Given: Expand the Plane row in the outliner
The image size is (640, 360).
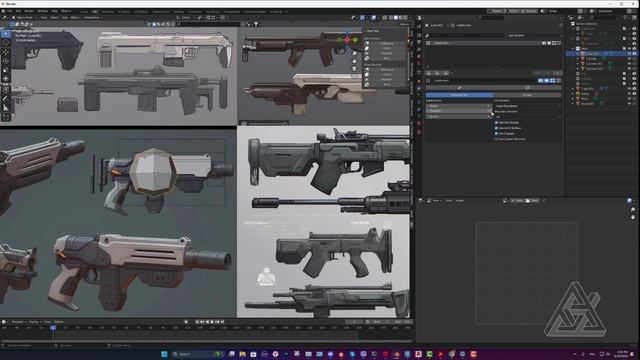Looking at the screenshot, I should pos(573,99).
